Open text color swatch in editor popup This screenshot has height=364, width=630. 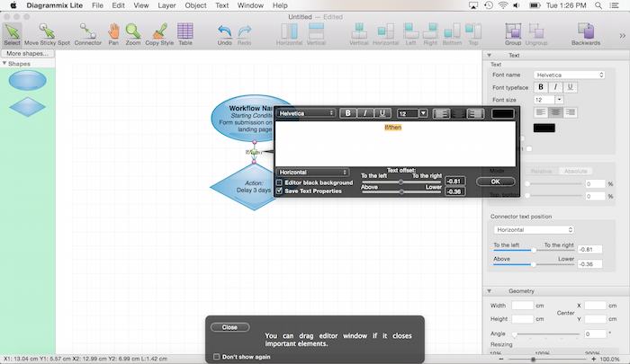(x=502, y=114)
